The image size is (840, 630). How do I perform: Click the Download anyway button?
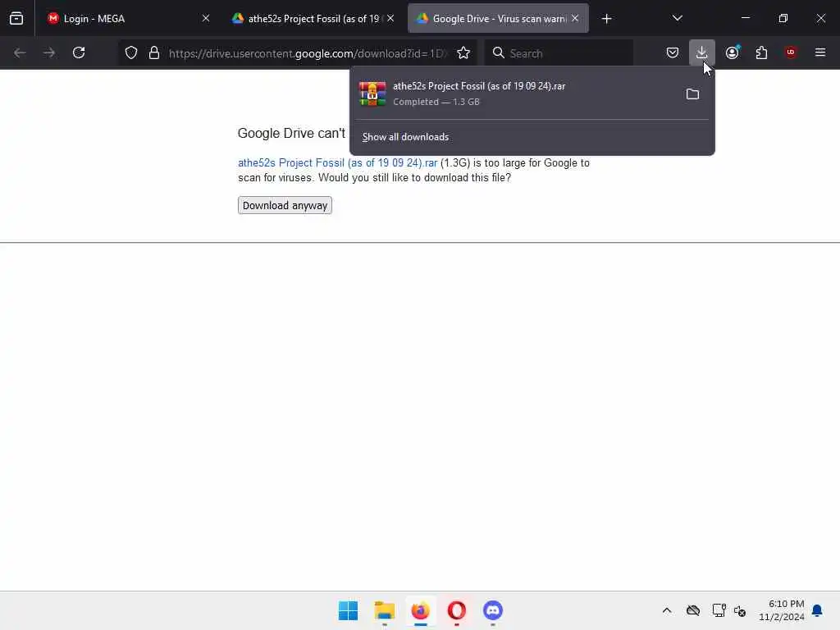[285, 205]
